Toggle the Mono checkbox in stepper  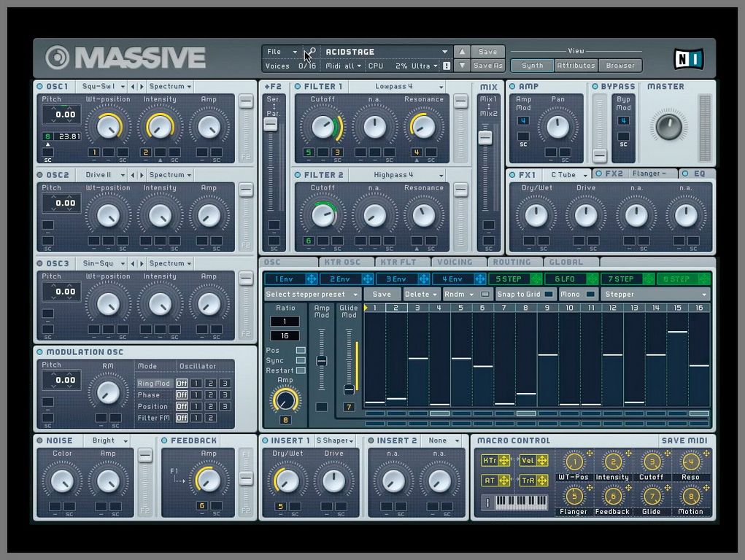[590, 295]
